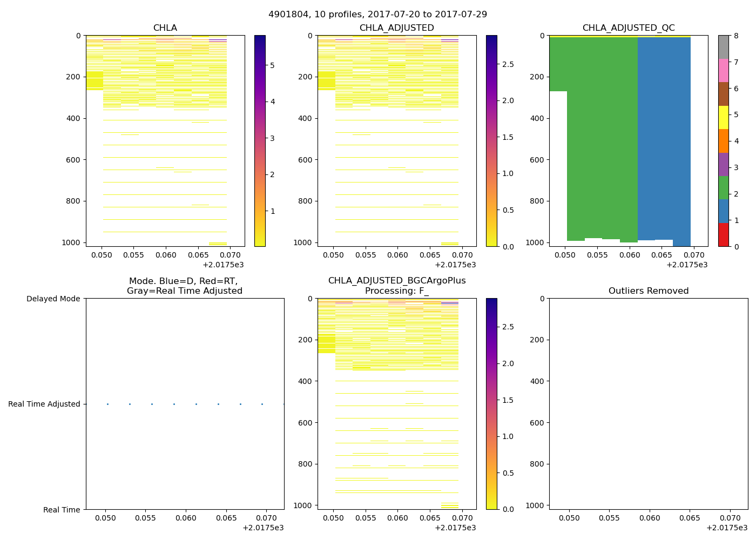Select the CHLA_ADJUSTED plot title
Viewport: 756px width, 540px height.
click(396, 28)
